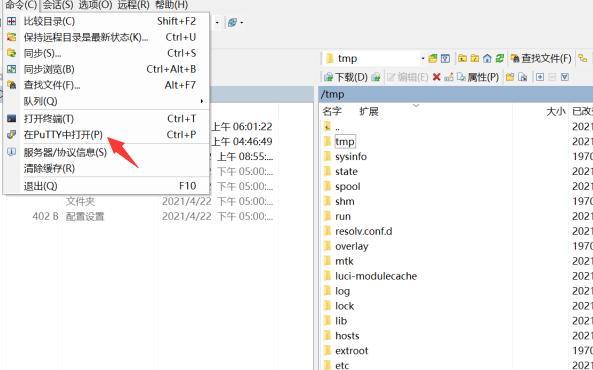Click the red X delete icon
Viewport: 593px width, 370px height.
tap(436, 77)
